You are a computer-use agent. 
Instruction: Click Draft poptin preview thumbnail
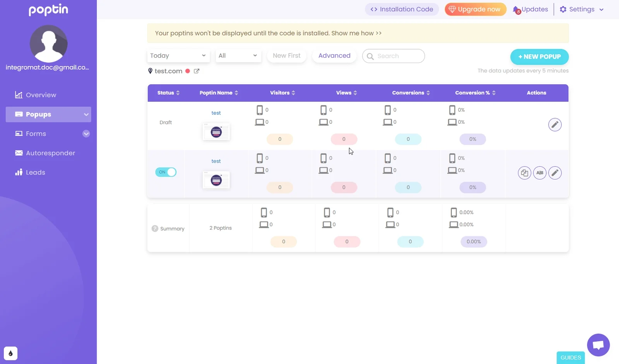(x=216, y=132)
